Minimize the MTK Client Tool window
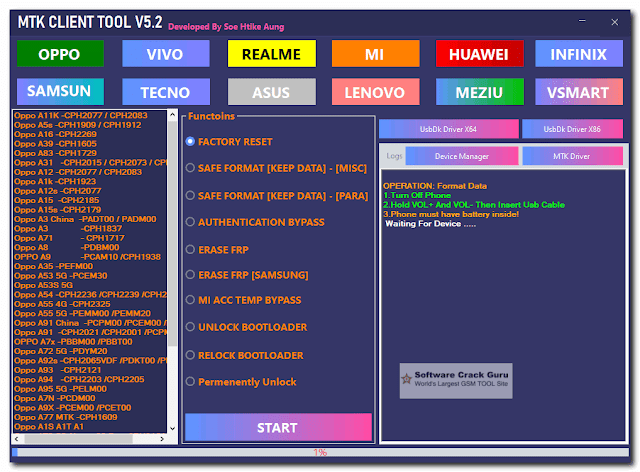 pyautogui.click(x=582, y=21)
